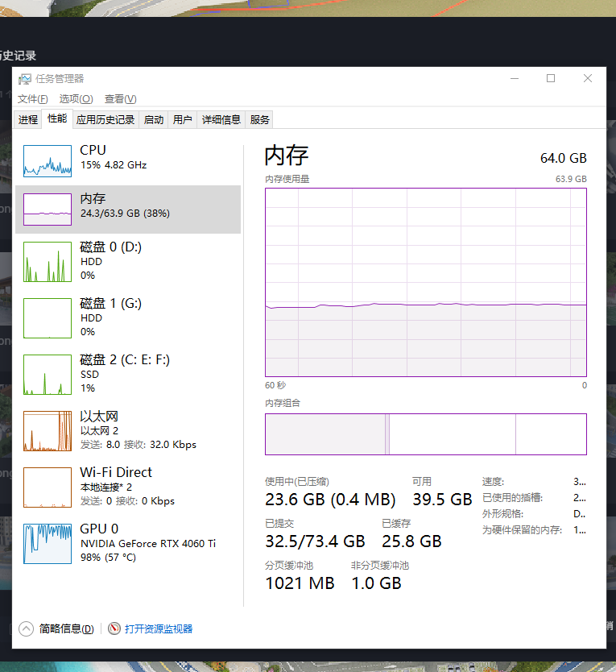This screenshot has width=616, height=672.
Task: Collapse view with 简略信息 chevron button
Action: click(27, 628)
